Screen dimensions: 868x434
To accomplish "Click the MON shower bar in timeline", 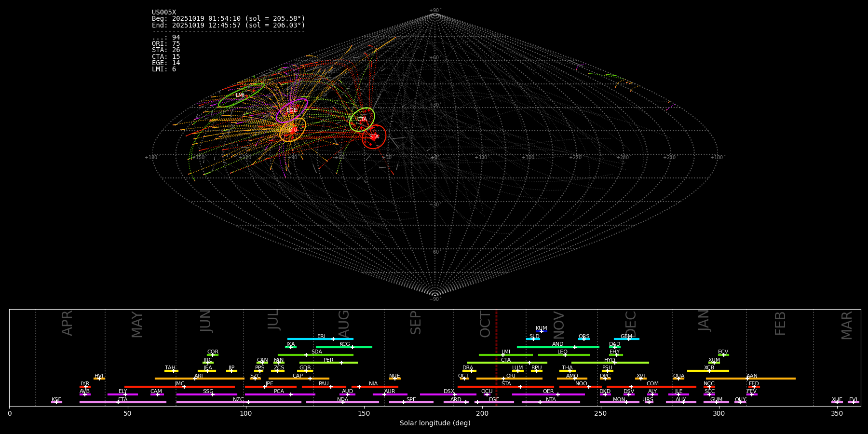I will (x=619, y=402).
